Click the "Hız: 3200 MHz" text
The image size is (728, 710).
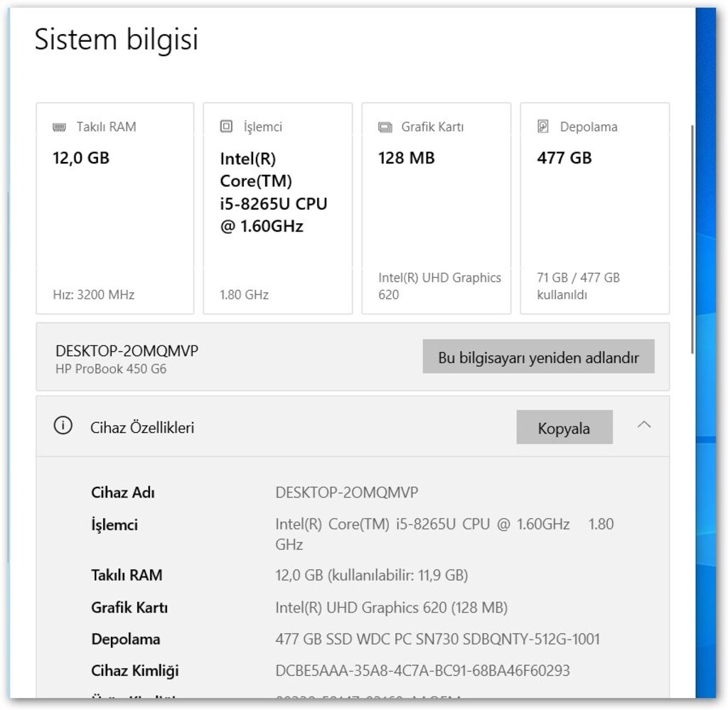[x=94, y=295]
